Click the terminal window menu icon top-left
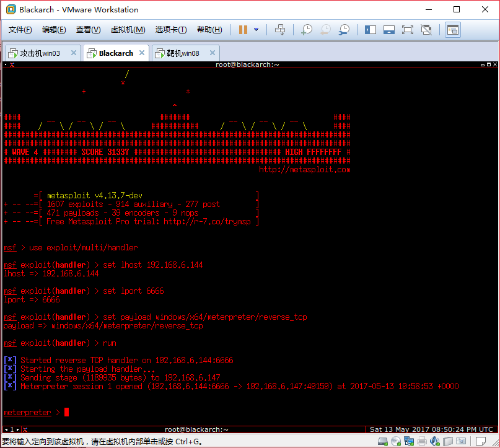Screen dimensions: 500x448 (12, 64)
